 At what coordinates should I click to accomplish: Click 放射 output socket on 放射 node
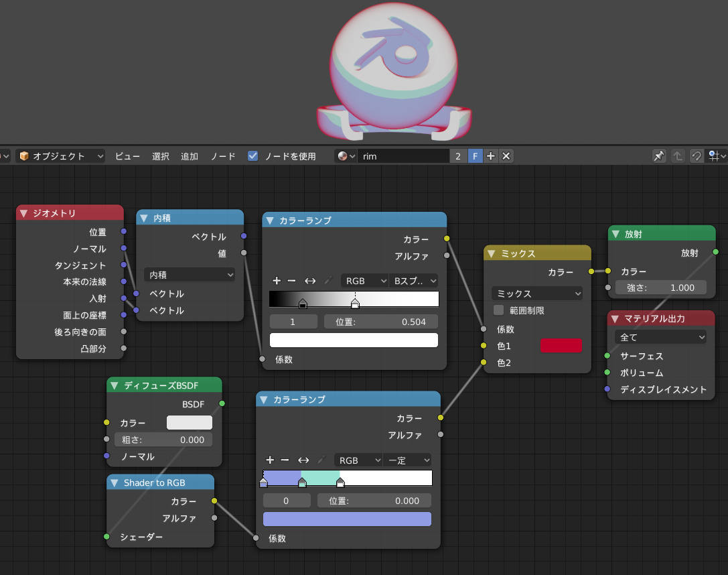715,252
